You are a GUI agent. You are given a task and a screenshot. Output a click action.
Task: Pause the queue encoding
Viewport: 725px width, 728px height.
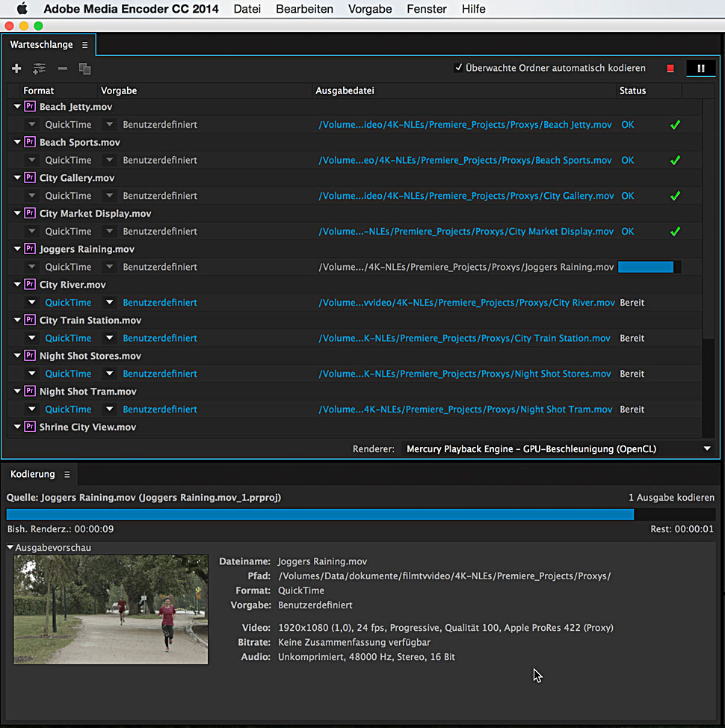pos(701,68)
